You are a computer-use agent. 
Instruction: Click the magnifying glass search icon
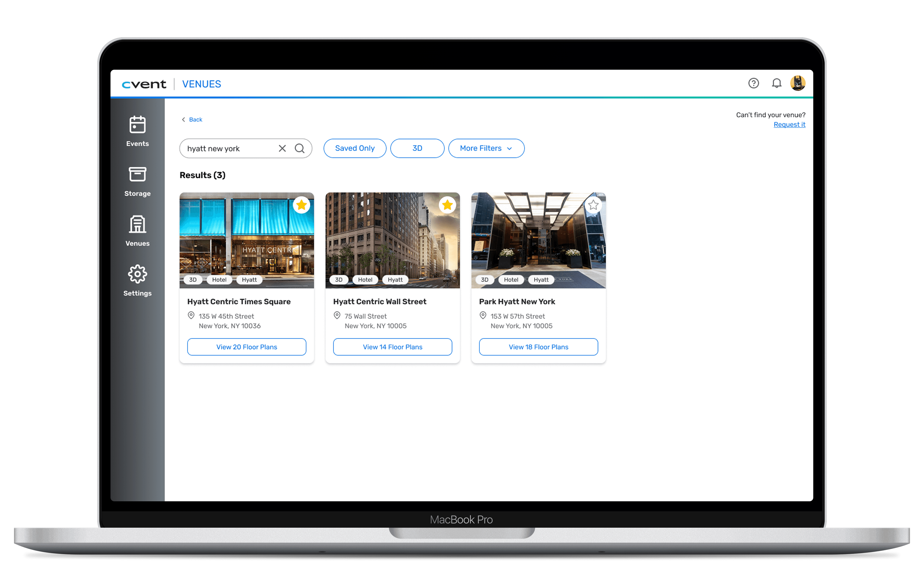[x=300, y=148]
